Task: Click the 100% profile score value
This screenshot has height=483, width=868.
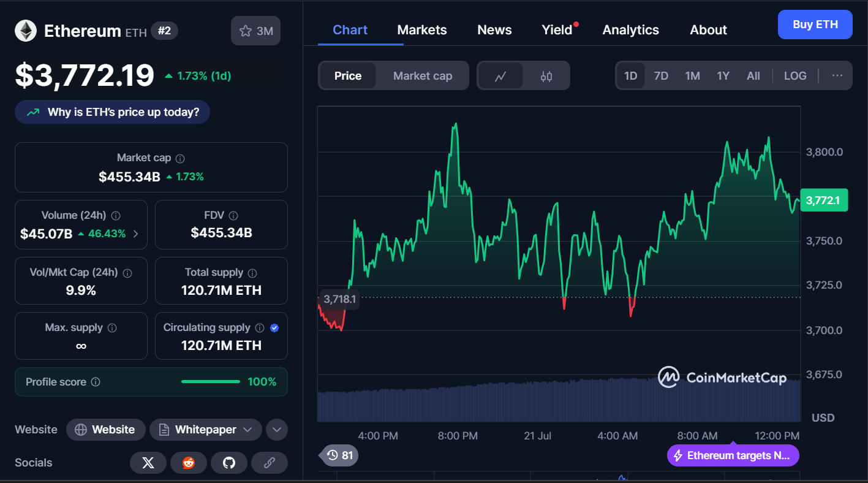Action: 262,382
